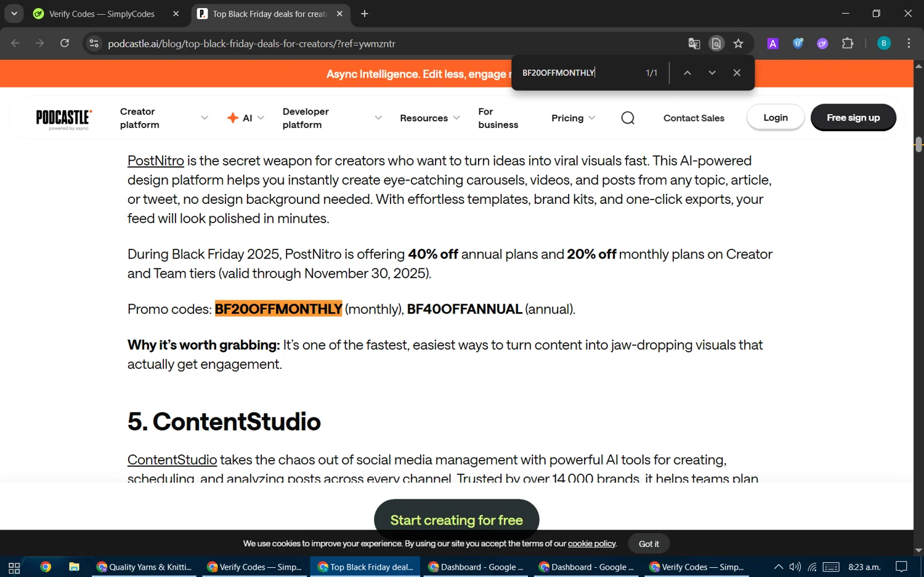
Task: Close the find bar
Action: pyautogui.click(x=737, y=73)
